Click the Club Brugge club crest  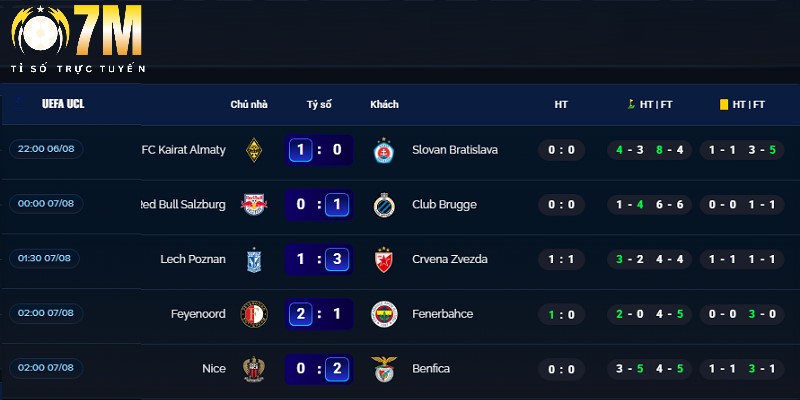click(x=383, y=205)
